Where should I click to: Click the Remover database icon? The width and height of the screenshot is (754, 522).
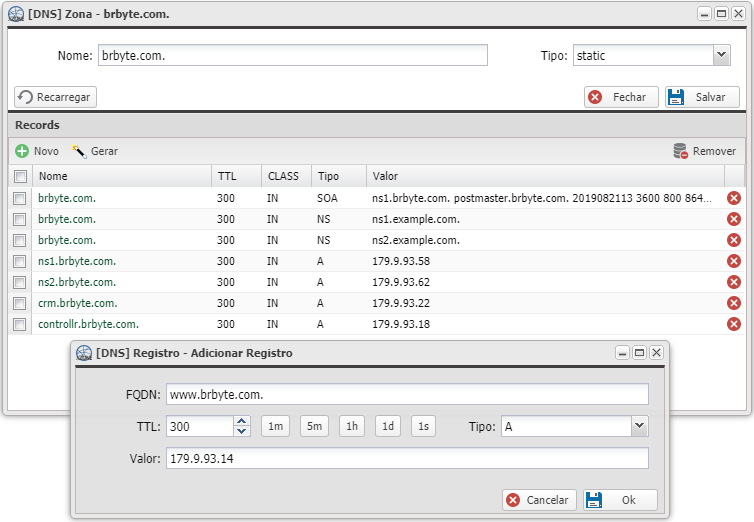click(x=681, y=151)
